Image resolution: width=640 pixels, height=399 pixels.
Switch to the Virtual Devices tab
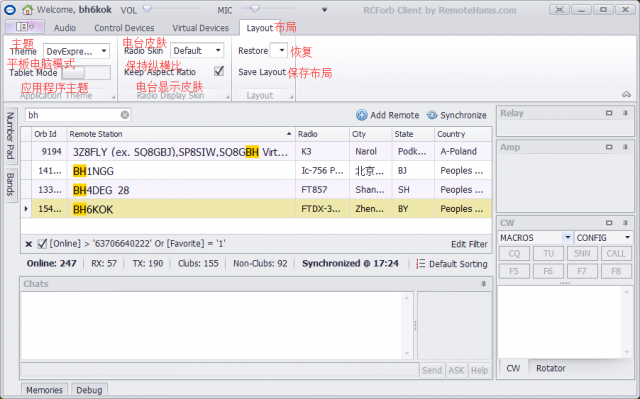200,28
